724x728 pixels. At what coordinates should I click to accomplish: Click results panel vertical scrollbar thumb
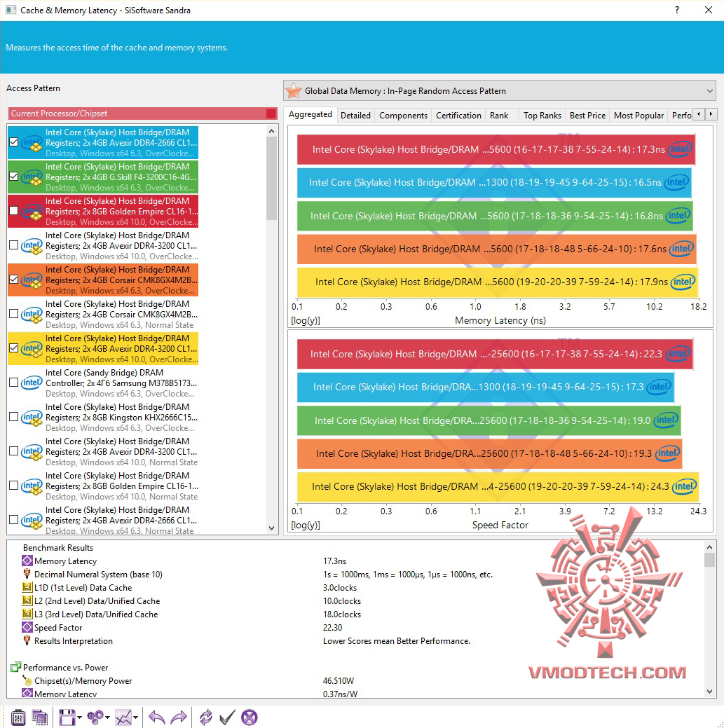pos(709,559)
